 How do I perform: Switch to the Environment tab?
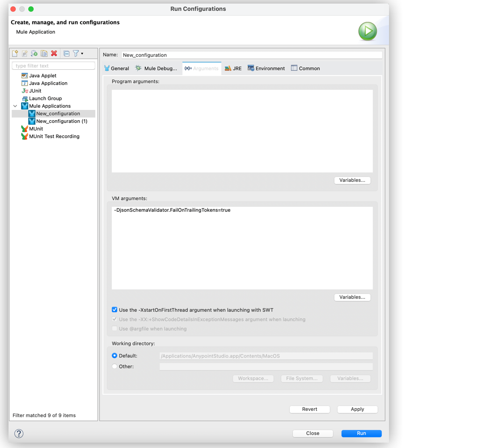pyautogui.click(x=266, y=68)
